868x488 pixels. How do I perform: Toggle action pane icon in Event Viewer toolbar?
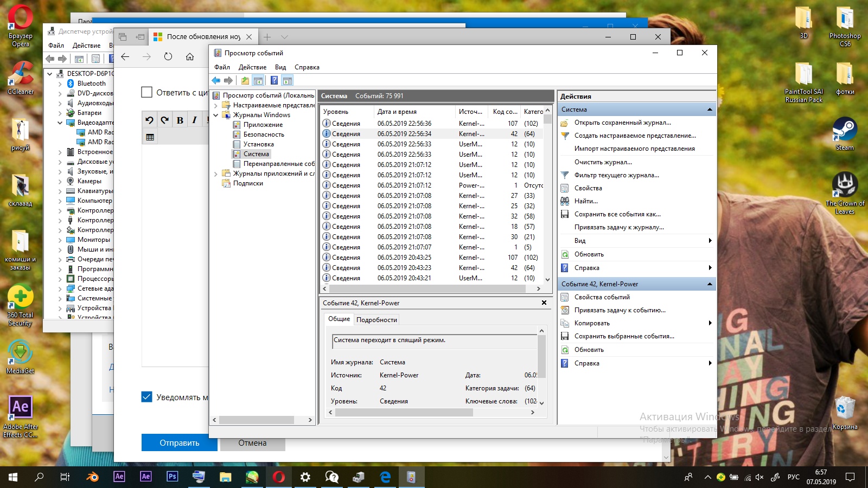coord(288,81)
